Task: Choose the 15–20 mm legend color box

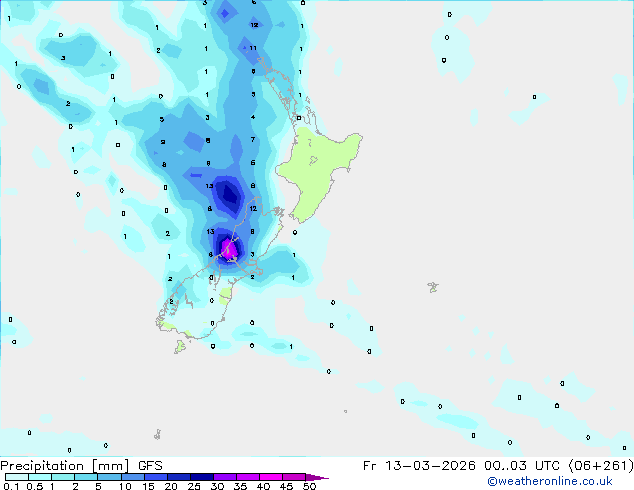Action: 156,477
